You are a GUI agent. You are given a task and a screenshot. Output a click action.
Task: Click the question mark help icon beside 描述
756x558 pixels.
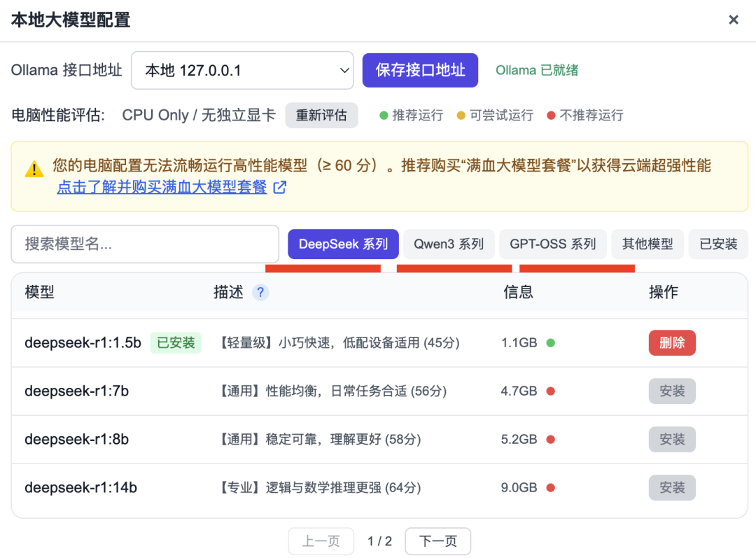click(260, 292)
